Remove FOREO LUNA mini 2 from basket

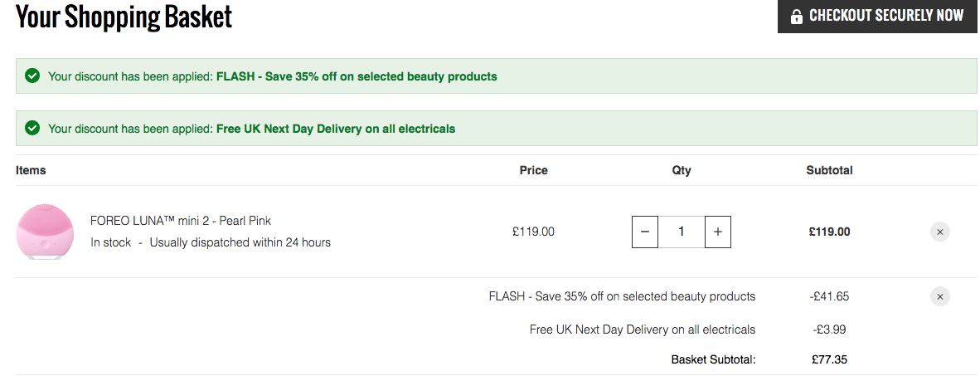939,232
